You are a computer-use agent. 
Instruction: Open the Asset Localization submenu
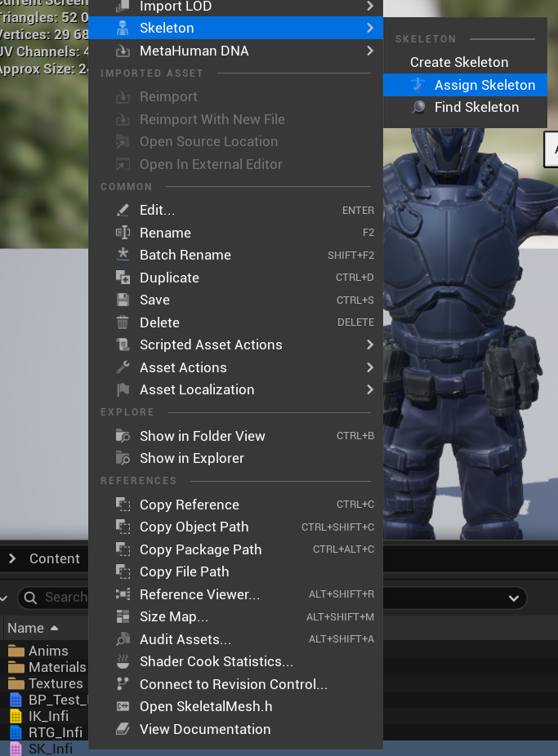(x=369, y=389)
